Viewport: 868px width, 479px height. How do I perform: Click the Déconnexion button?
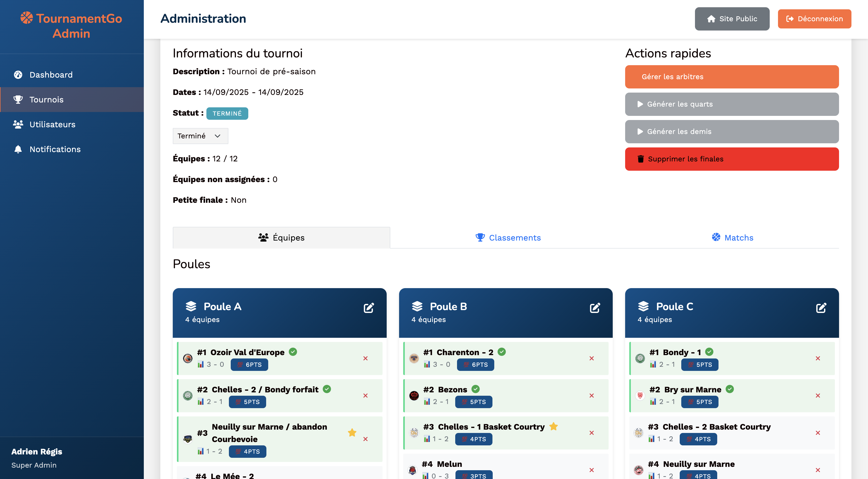tap(814, 19)
